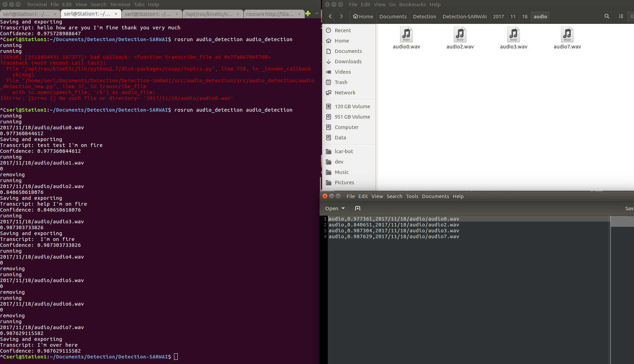The width and height of the screenshot is (634, 364).
Task: Click Detection-SARWAI breadcrumb
Action: coord(465,16)
